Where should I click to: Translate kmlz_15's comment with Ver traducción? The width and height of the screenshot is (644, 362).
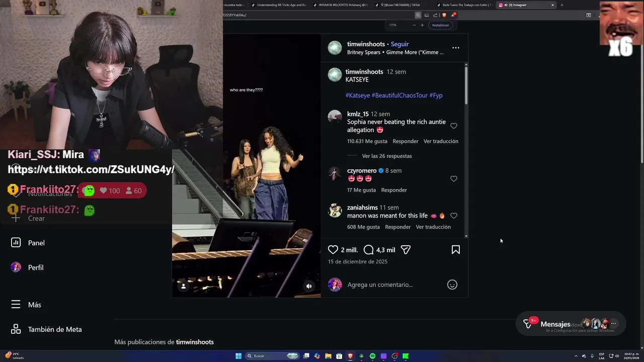tap(441, 141)
